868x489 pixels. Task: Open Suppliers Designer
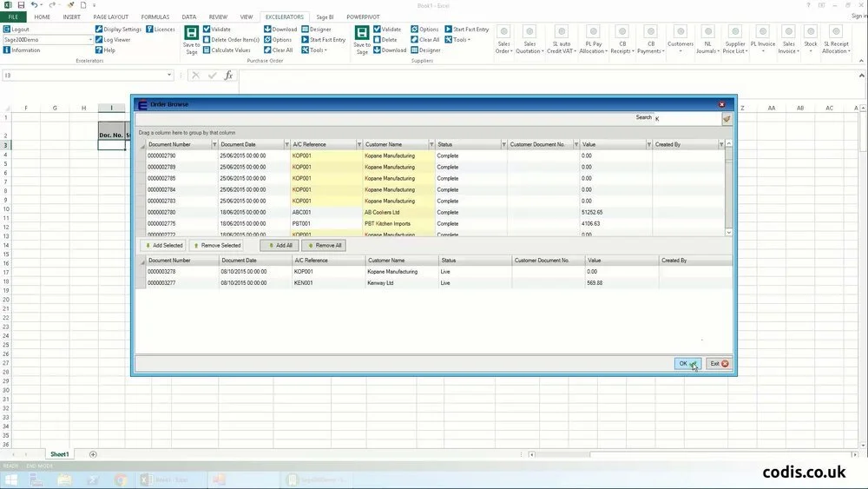[425, 50]
